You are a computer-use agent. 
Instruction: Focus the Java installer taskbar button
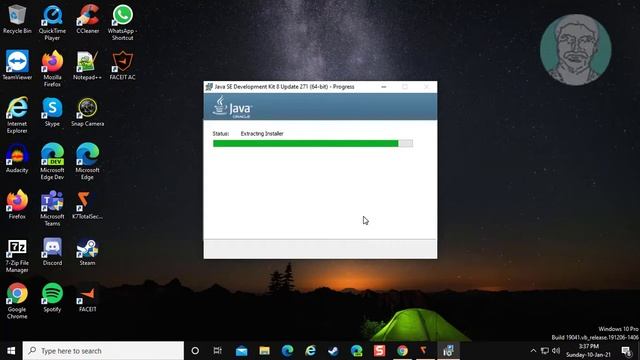(448, 351)
